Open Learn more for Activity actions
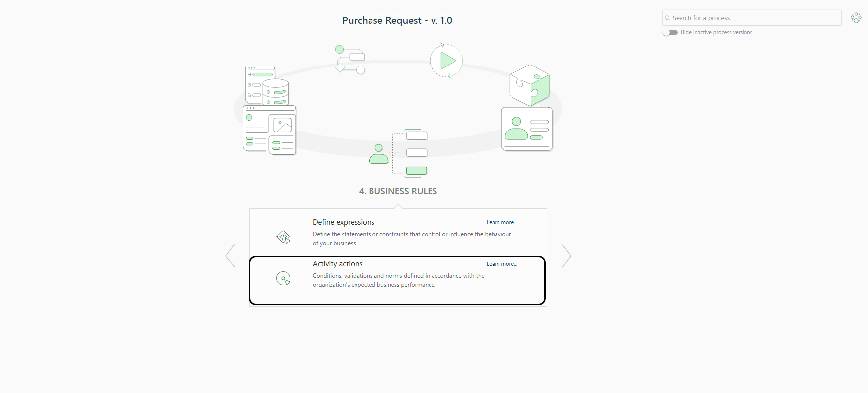Screen dimensions: 868x393 coord(502,264)
